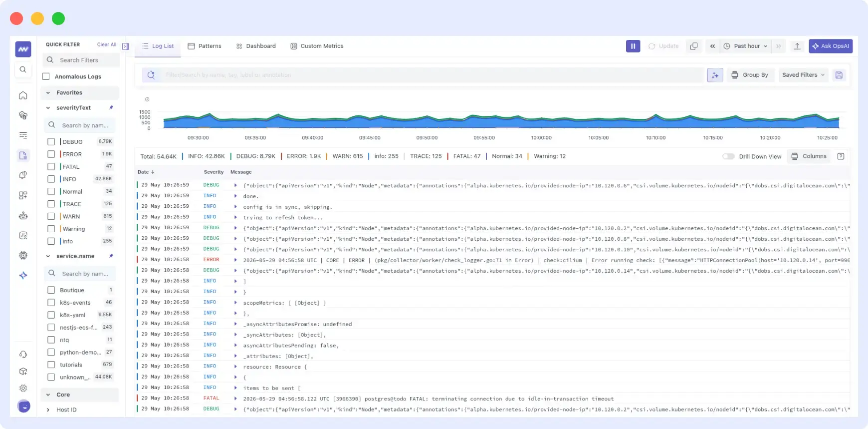Open the Saved Filters dropdown
This screenshot has width=868, height=429.
[803, 75]
